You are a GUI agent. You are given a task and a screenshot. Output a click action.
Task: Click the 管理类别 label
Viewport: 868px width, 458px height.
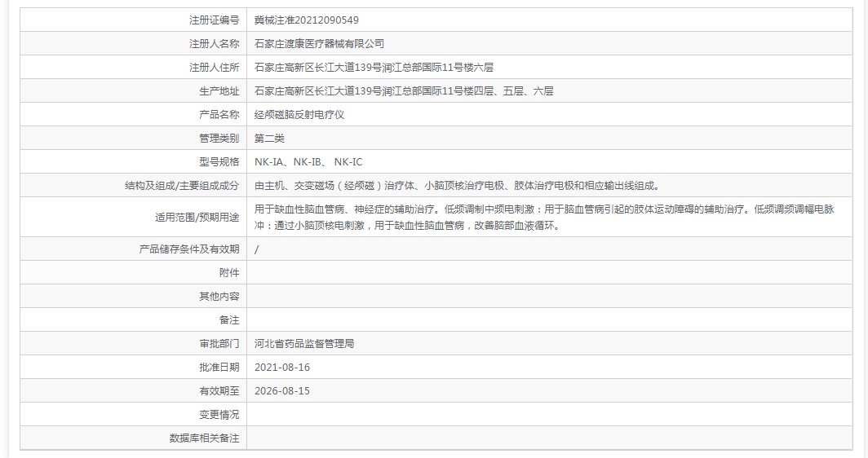219,139
